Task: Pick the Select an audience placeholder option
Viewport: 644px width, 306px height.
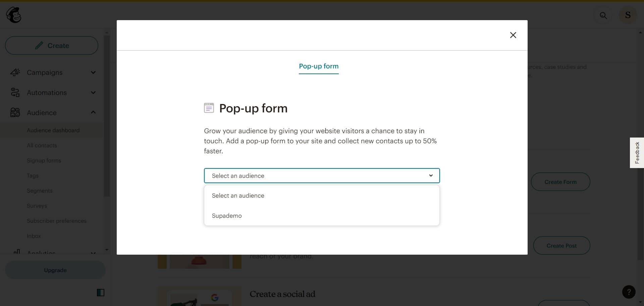Action: tap(238, 196)
